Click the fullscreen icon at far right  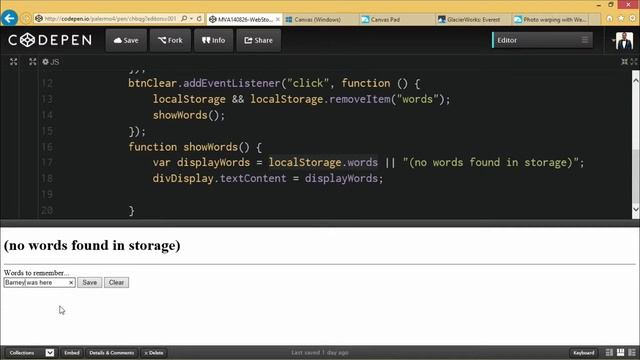point(634,62)
